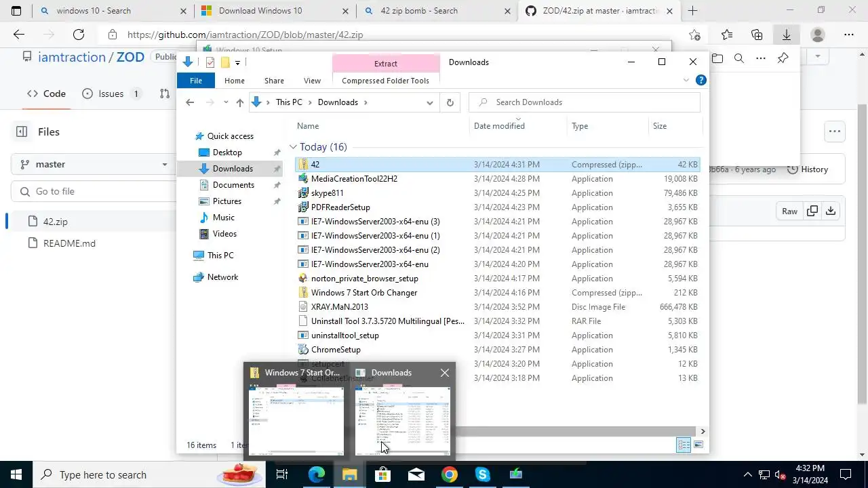868x488 pixels.
Task: Open Edge settings and more menu
Action: click(x=849, y=35)
